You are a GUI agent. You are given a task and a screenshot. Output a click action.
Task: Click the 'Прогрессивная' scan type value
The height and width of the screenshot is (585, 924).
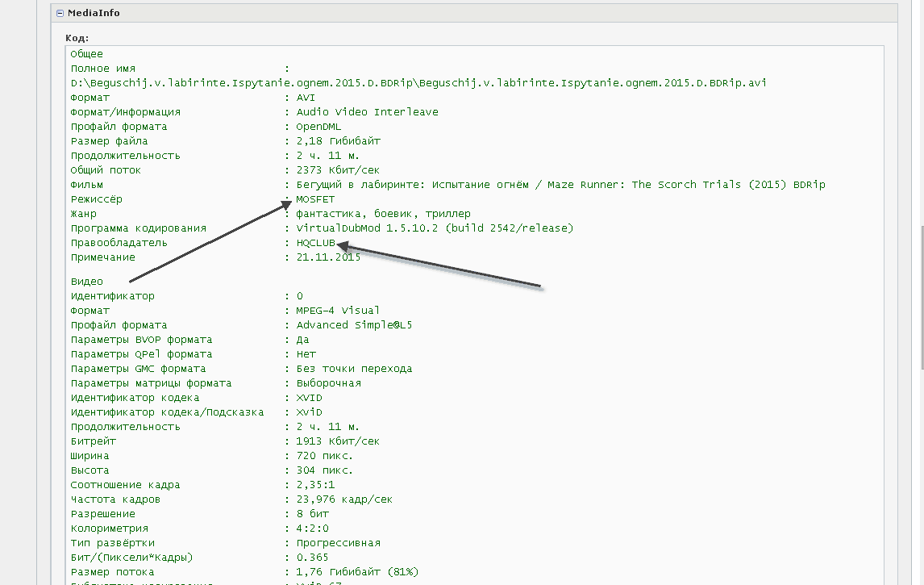pyautogui.click(x=338, y=543)
